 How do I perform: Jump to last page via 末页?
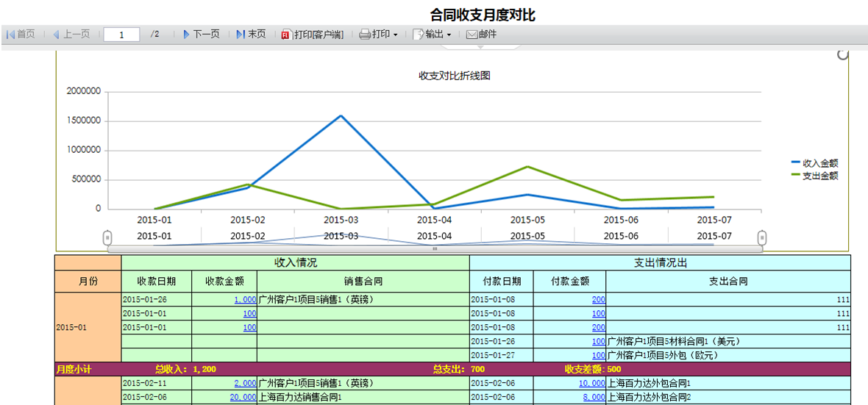click(251, 35)
